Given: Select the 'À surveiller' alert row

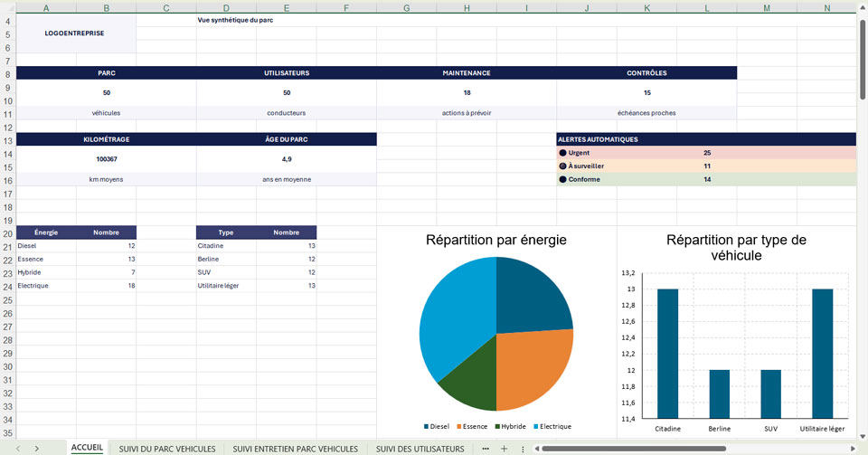Looking at the screenshot, I should [x=706, y=166].
